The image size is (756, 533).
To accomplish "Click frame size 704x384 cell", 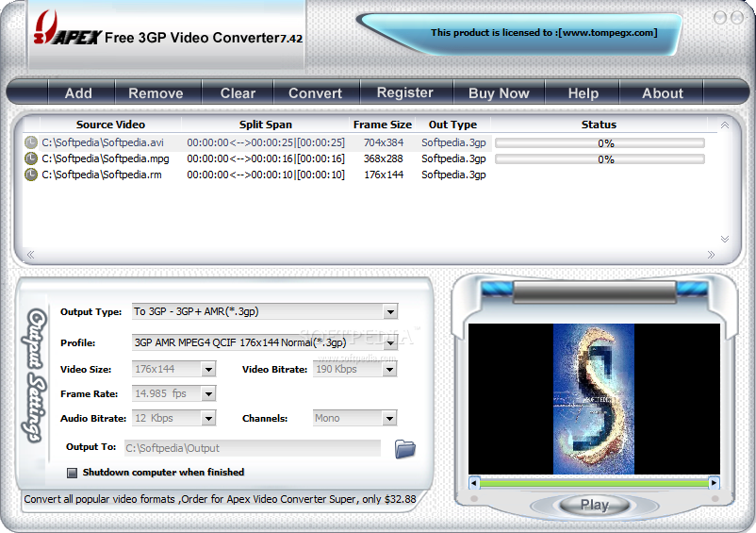I will tap(384, 142).
